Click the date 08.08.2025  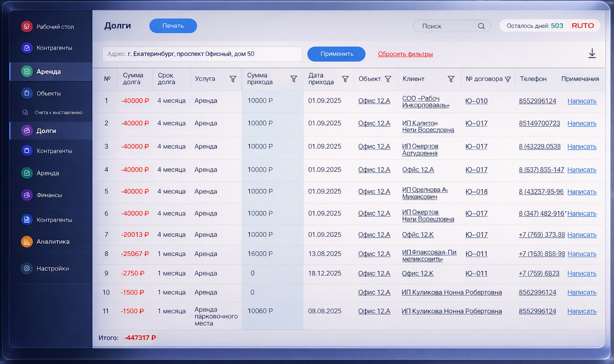pos(325,311)
